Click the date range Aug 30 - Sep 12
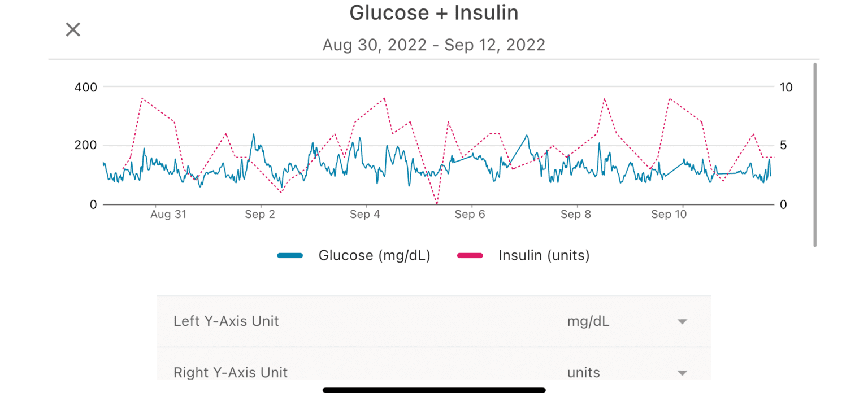Viewport: 868px width, 401px height. click(434, 45)
